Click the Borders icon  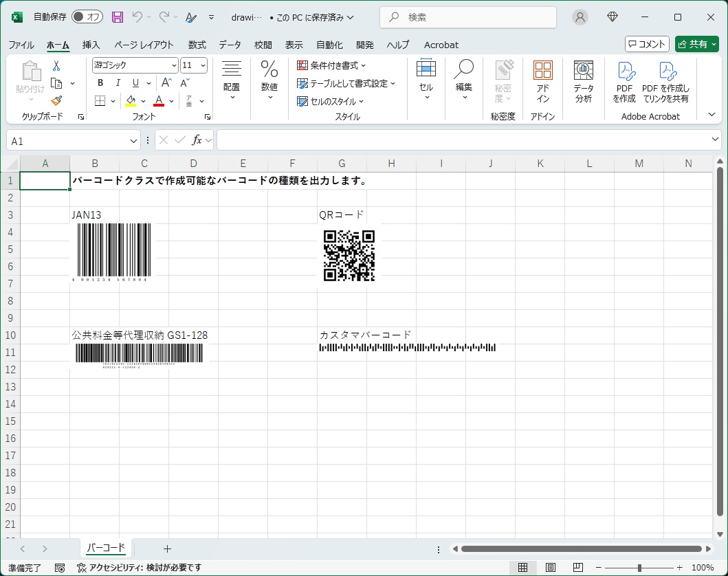(100, 101)
